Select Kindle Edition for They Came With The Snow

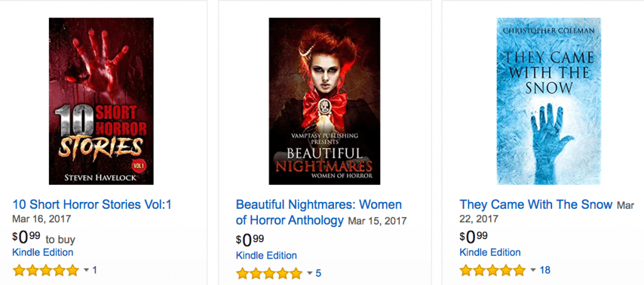491,252
